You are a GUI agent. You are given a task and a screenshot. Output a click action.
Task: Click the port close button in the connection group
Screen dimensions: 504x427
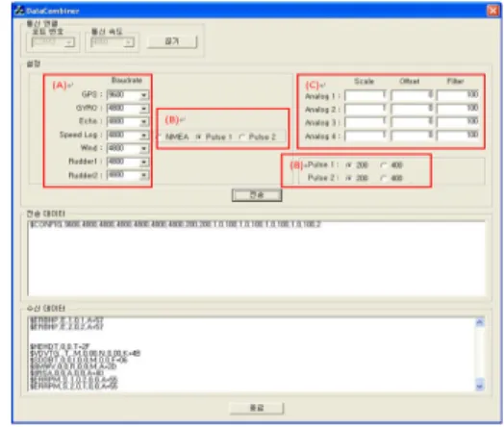point(172,41)
